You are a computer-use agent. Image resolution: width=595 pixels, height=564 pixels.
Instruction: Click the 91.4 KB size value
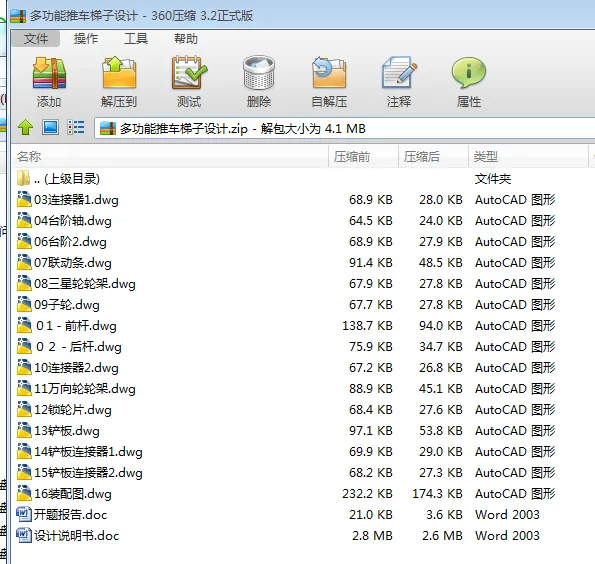(371, 263)
